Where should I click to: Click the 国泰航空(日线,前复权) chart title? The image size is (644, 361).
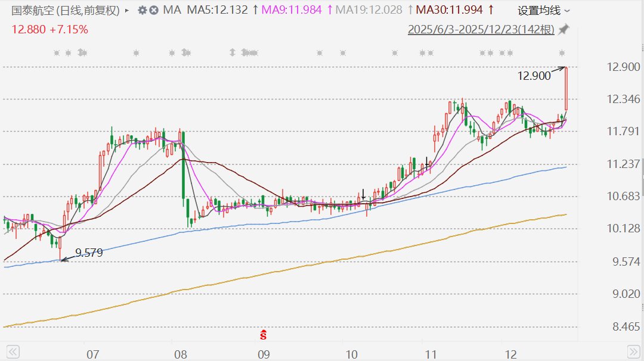pos(66,10)
